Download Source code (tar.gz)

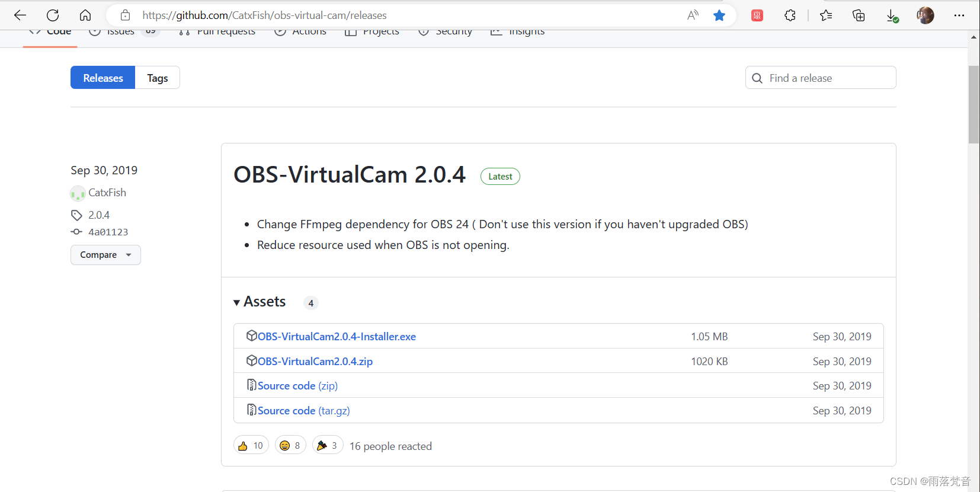pyautogui.click(x=303, y=411)
